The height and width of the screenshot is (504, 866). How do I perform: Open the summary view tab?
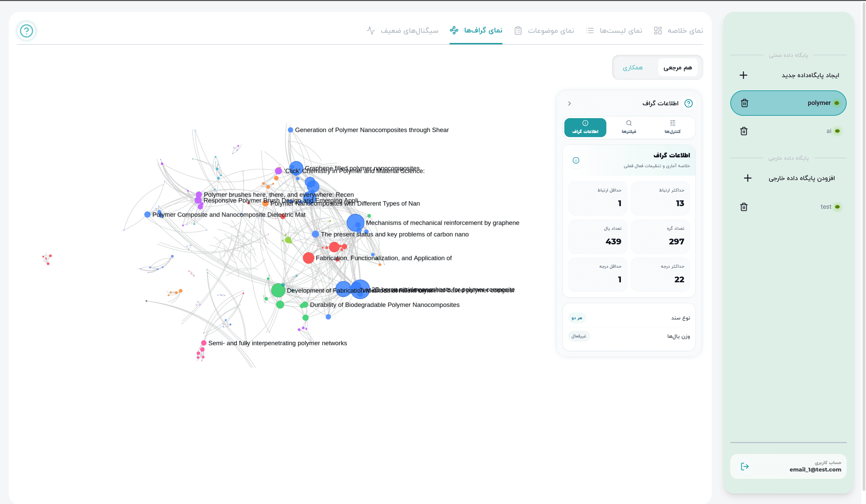(x=678, y=30)
